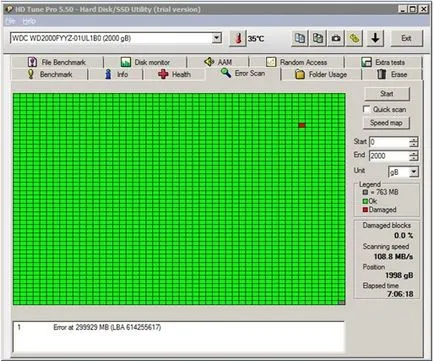Click the Speed map button
Viewport: 434px width, 361px height.
tap(386, 123)
